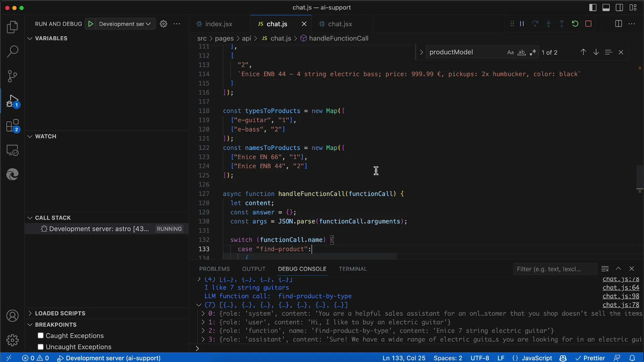Open the Remote Explorer icon
The image size is (644, 362).
click(x=12, y=150)
